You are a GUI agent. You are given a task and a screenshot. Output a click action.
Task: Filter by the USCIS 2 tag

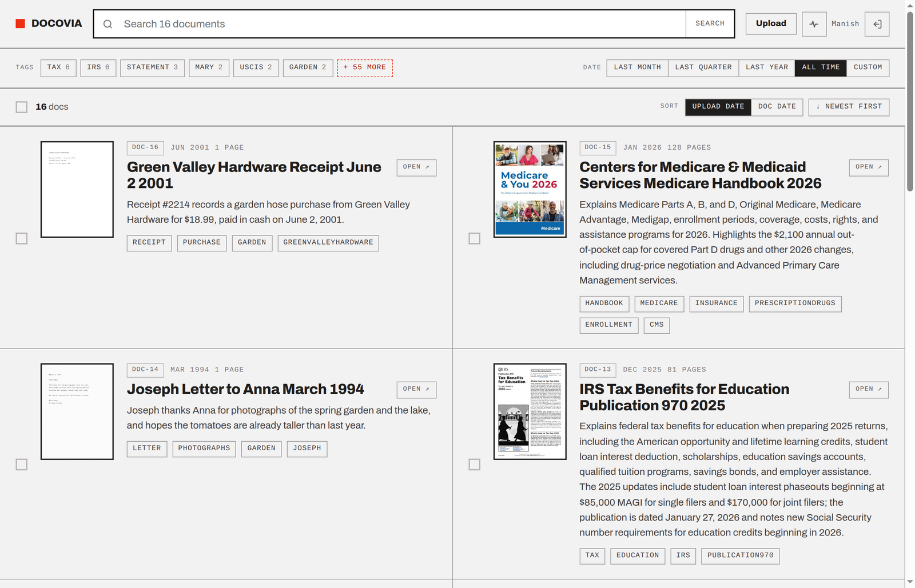[x=256, y=68]
